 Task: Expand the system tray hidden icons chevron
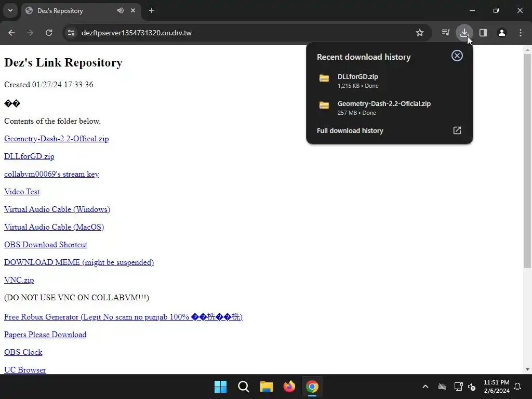coord(425,387)
